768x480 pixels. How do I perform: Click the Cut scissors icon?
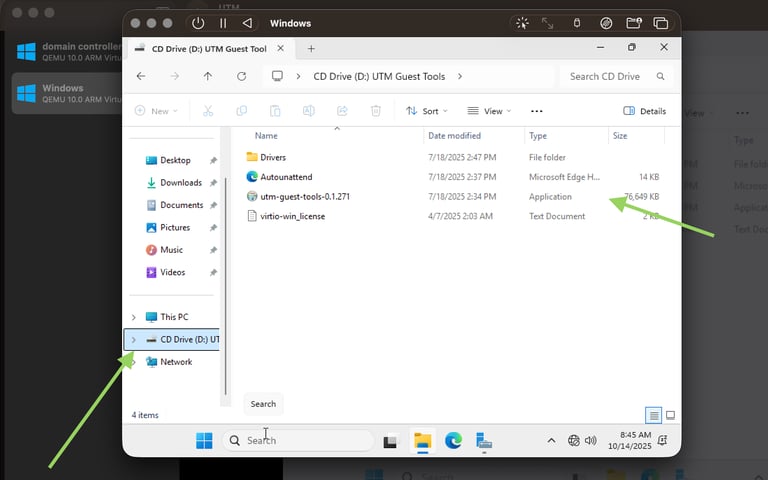click(208, 111)
